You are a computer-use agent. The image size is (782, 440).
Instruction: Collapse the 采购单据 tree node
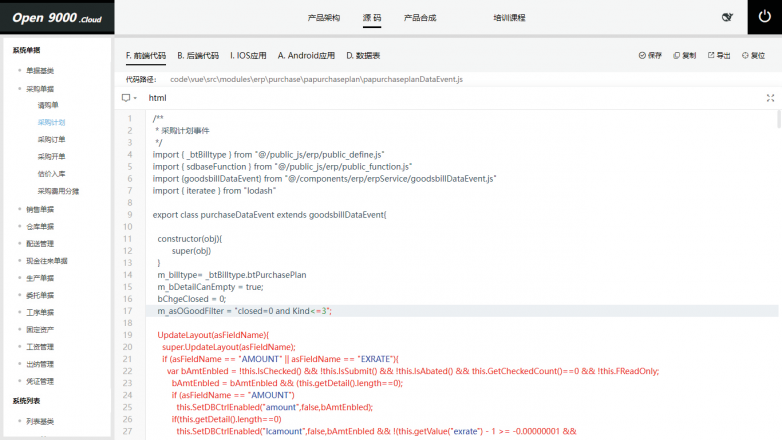tap(40, 88)
